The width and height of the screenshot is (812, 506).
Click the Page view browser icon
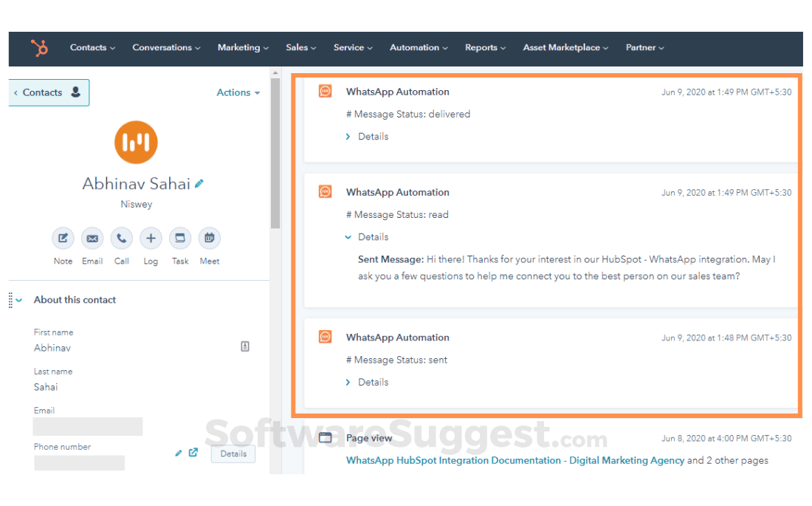pos(326,438)
